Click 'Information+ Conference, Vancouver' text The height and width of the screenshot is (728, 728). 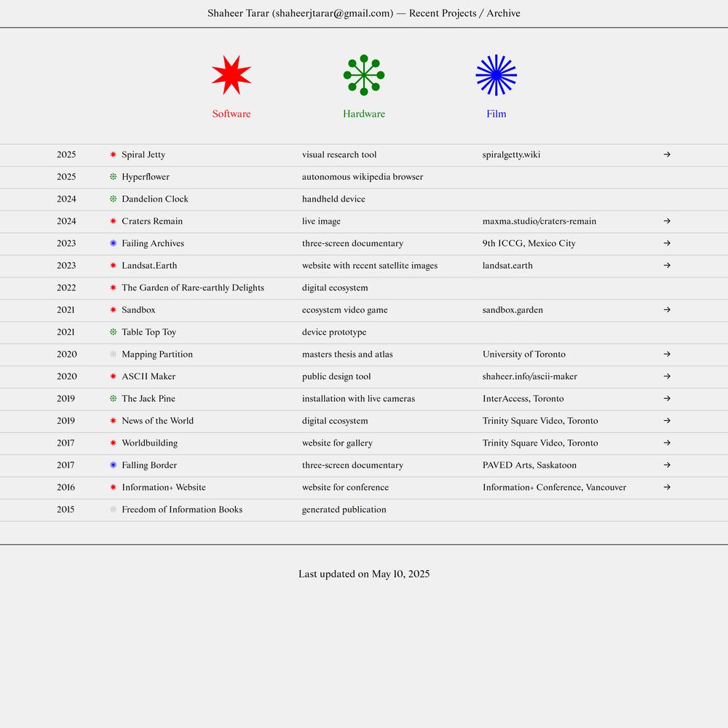(554, 488)
